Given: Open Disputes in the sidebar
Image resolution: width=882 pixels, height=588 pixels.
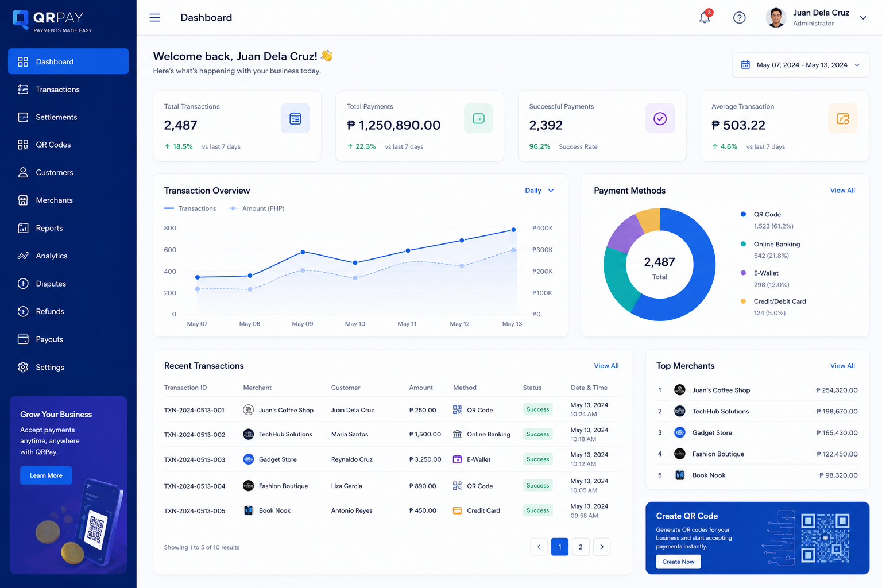Looking at the screenshot, I should (68, 284).
